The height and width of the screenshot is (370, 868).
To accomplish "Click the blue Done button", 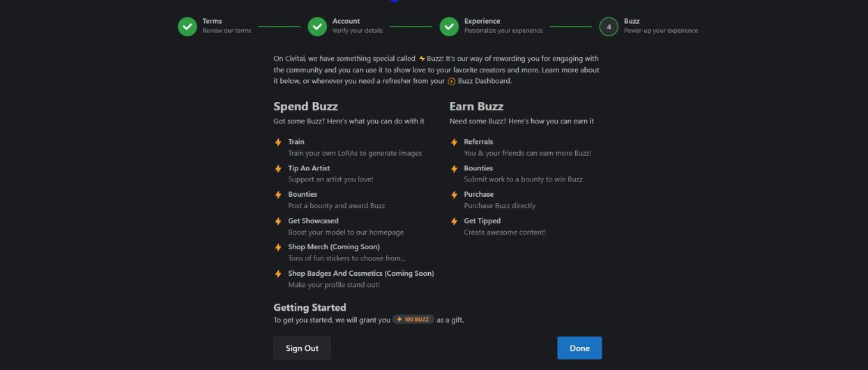I will pyautogui.click(x=579, y=348).
